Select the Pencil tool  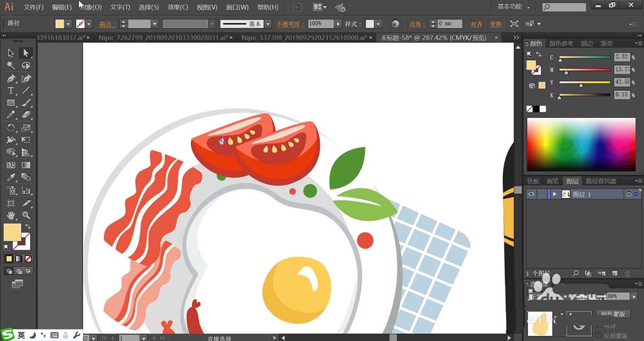point(11,115)
